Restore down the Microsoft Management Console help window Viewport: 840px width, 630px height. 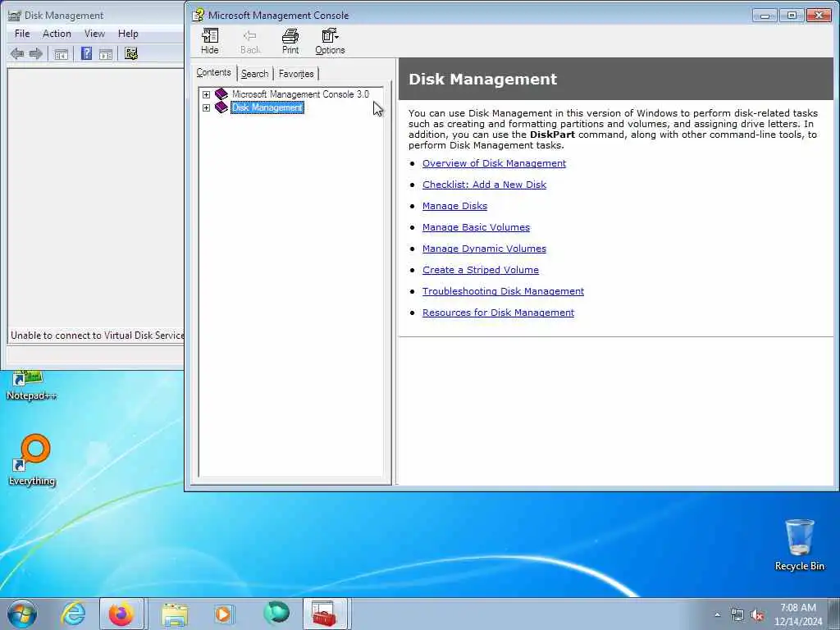[x=792, y=15]
